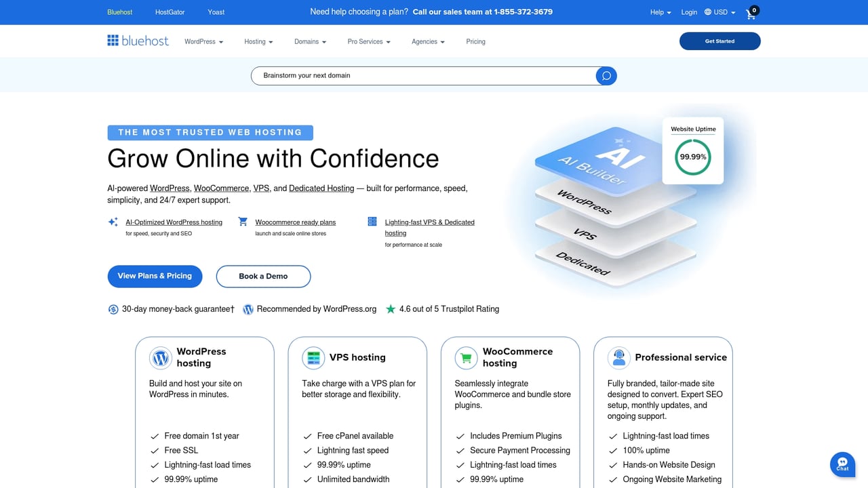The height and width of the screenshot is (488, 868).
Task: Click the money-back guarantee coin icon
Action: pyautogui.click(x=113, y=308)
